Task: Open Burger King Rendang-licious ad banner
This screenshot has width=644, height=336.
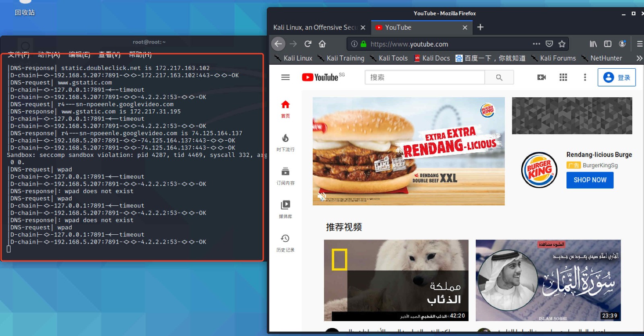Action: [x=409, y=151]
